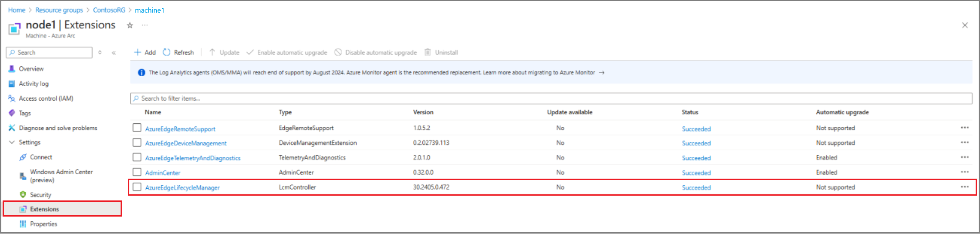The image size is (980, 234).
Task: Click Succeeded status for AzureEdgeTelemetryAndDiagnostics
Action: point(696,158)
